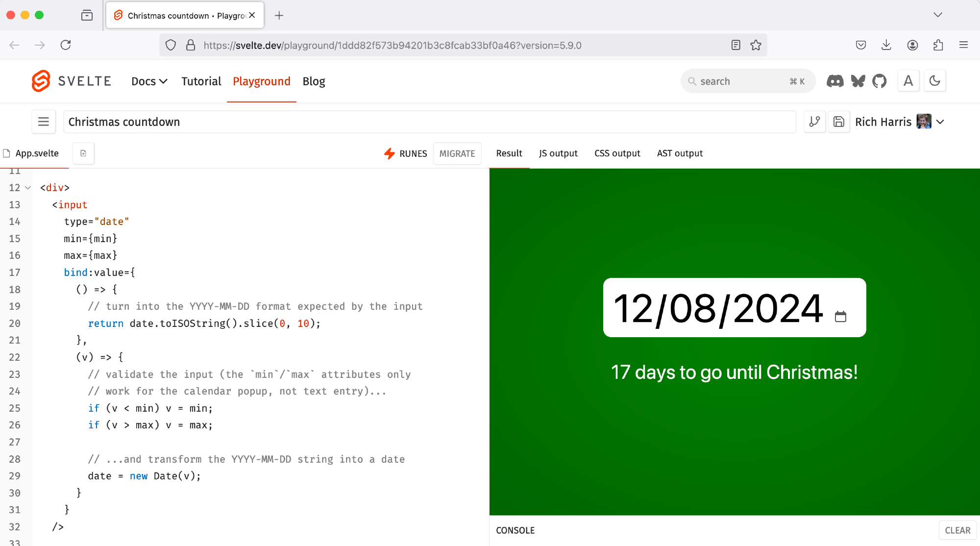The width and height of the screenshot is (980, 546).
Task: Open the calendar picker icon in date input
Action: [x=840, y=317]
